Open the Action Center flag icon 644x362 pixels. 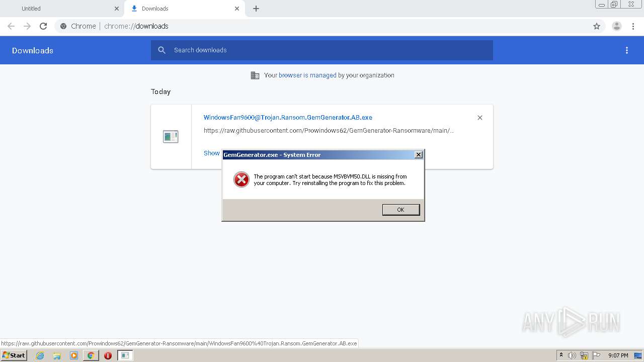pos(596,355)
